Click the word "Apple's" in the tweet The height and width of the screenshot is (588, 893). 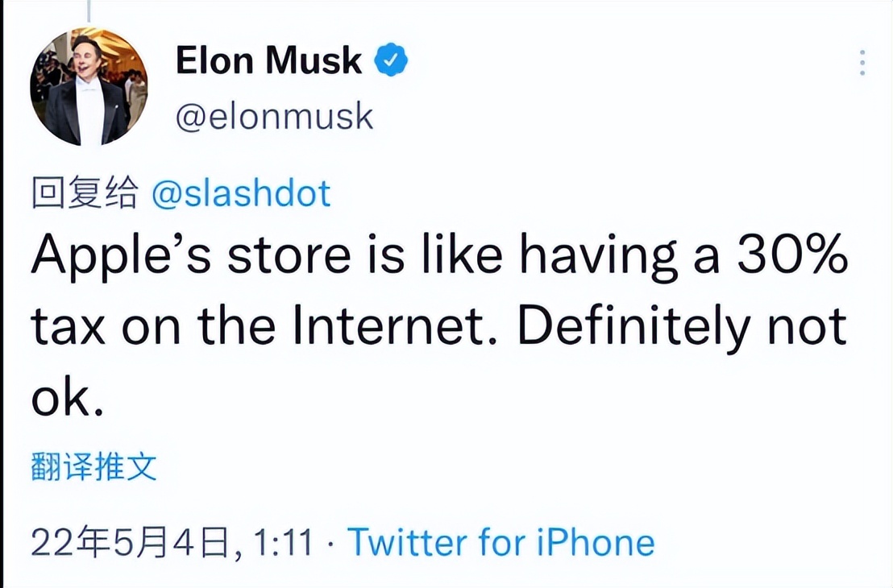coord(107,256)
